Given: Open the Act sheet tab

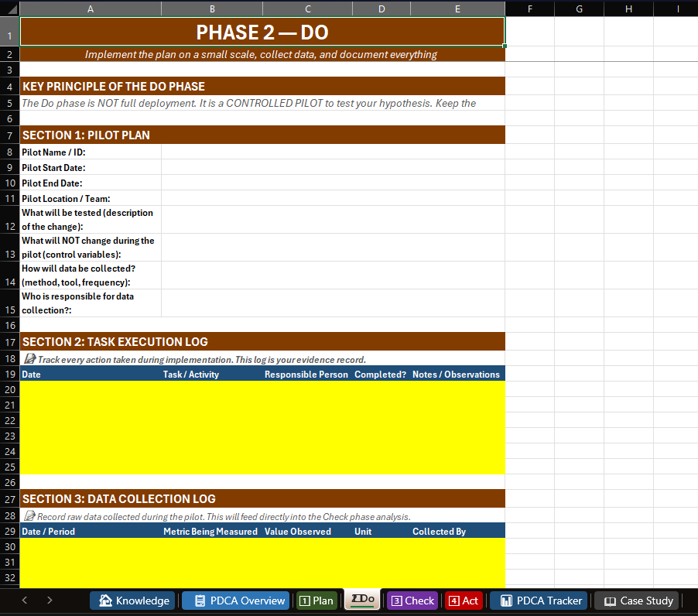Looking at the screenshot, I should (463, 601).
